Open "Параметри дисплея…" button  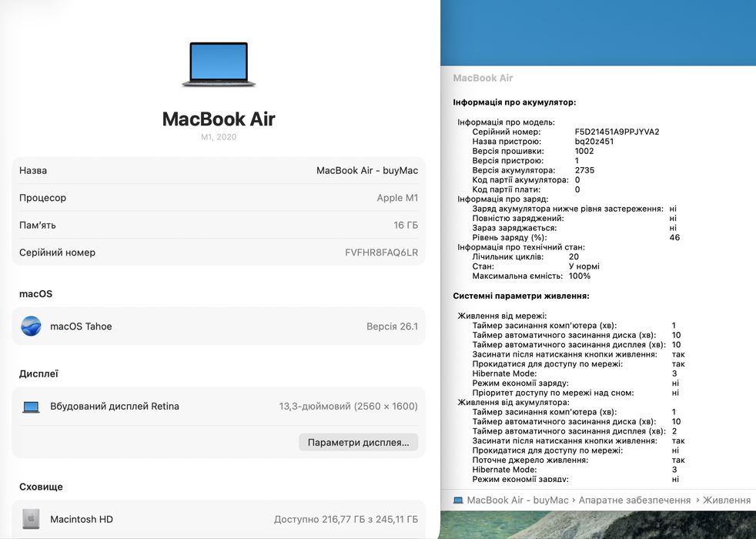tap(358, 442)
